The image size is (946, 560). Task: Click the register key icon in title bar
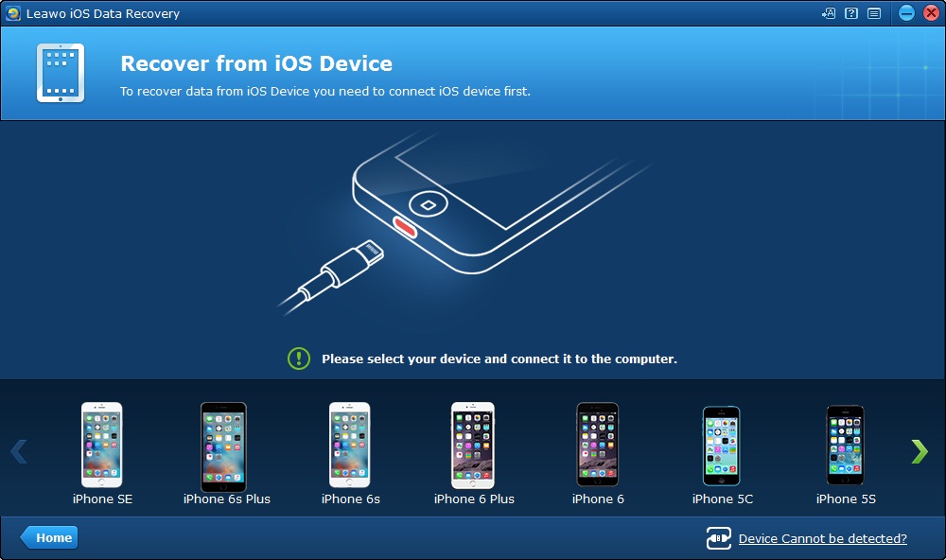829,13
